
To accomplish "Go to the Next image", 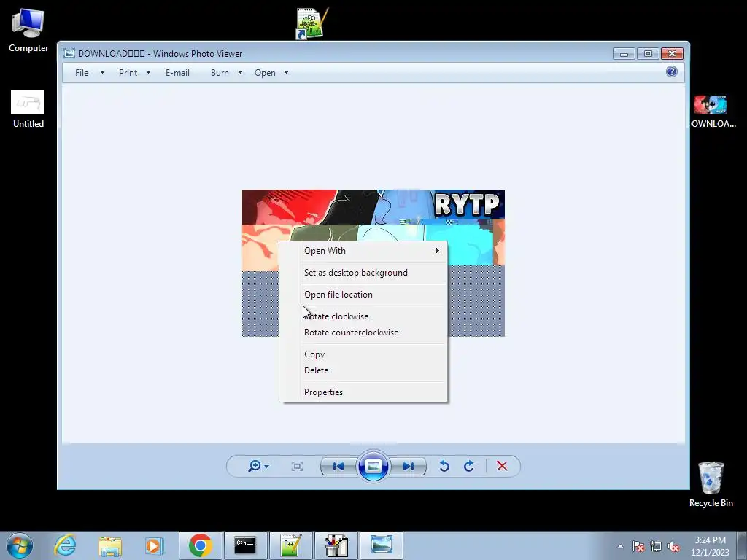I will tap(409, 466).
